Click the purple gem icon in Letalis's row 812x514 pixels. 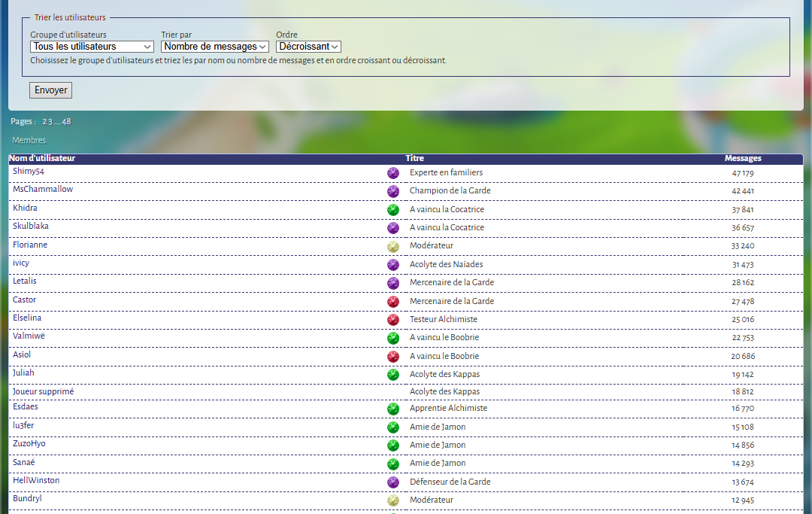coord(393,283)
